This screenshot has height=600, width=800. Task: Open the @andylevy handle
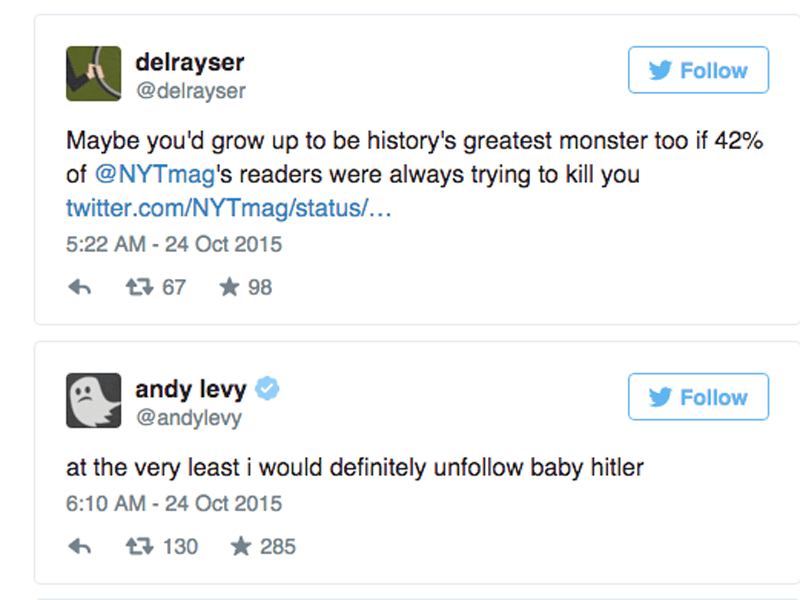coord(188,418)
